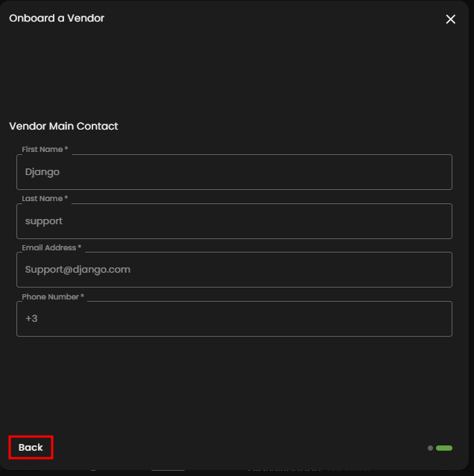Focus the First Name input field

tap(234, 172)
